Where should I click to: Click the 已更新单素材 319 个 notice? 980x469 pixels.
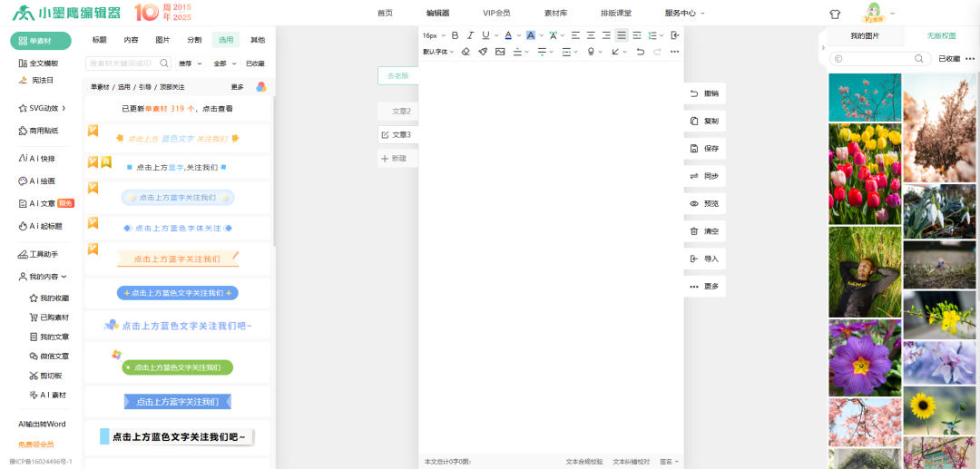[178, 109]
